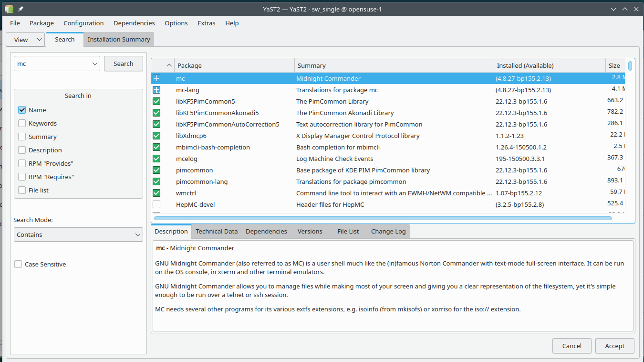
Task: Enable the Case Sensitive checkbox
Action: coord(18,264)
